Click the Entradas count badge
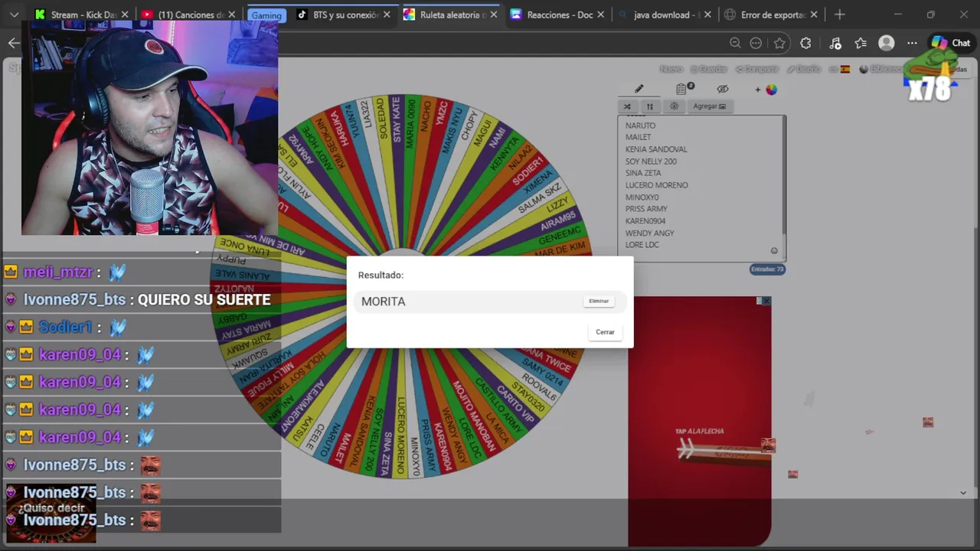The width and height of the screenshot is (980, 551). coord(767,269)
